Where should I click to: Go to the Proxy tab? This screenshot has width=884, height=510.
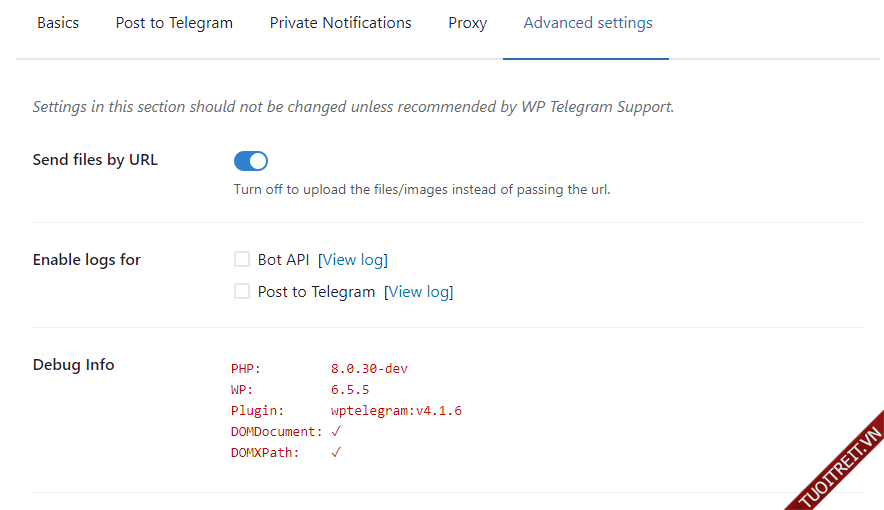click(467, 23)
